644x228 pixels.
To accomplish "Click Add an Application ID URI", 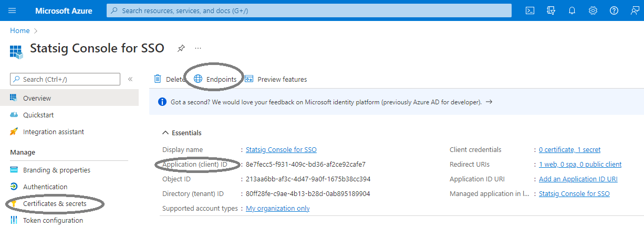I will 578,179.
